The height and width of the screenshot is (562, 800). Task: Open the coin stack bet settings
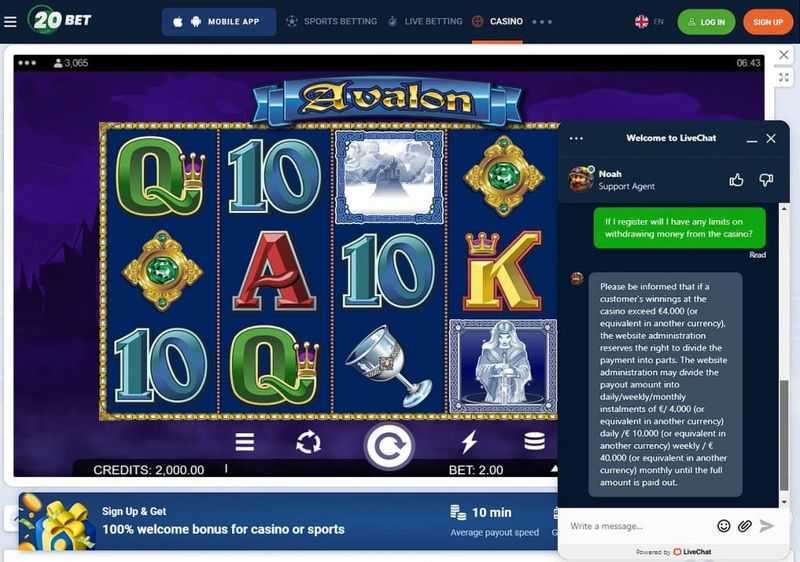point(534,442)
